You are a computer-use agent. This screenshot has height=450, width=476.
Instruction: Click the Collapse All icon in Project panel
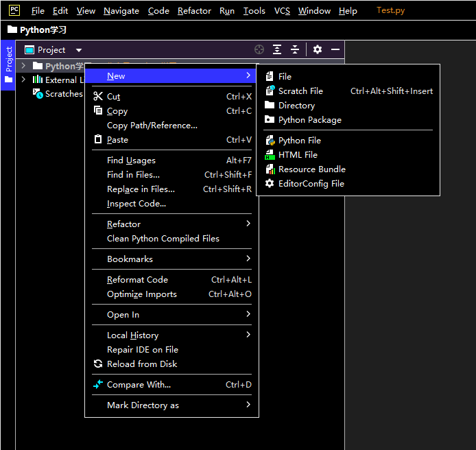coord(295,49)
